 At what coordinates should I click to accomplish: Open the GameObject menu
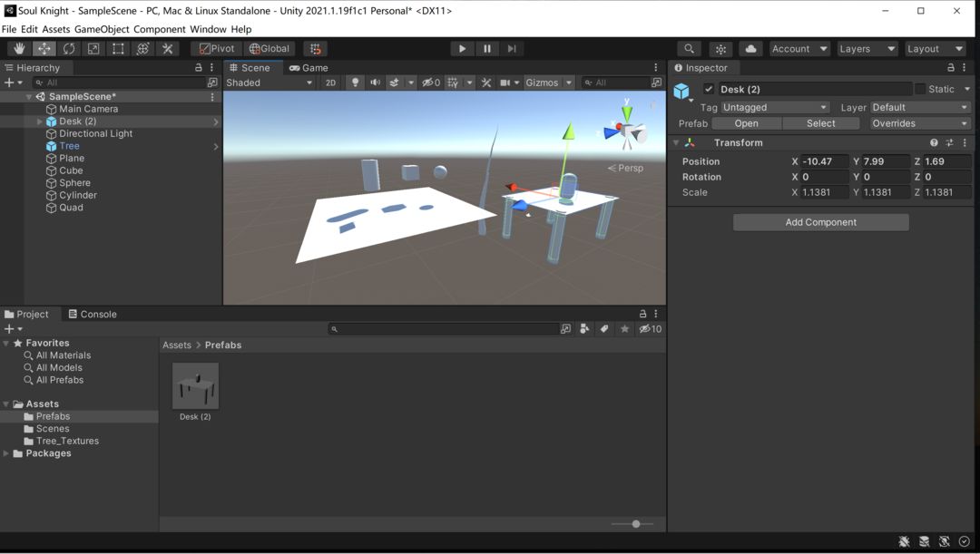102,29
